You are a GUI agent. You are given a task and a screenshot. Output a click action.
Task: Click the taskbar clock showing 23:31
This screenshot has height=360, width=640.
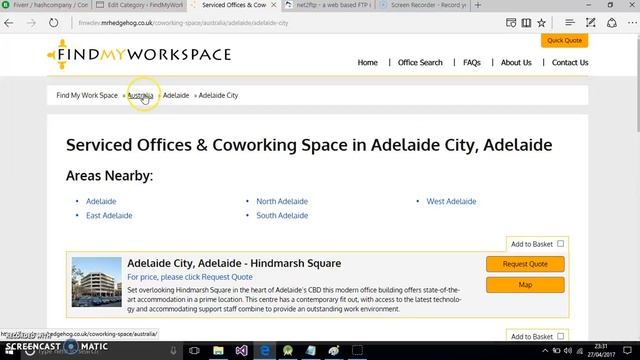coord(601,351)
